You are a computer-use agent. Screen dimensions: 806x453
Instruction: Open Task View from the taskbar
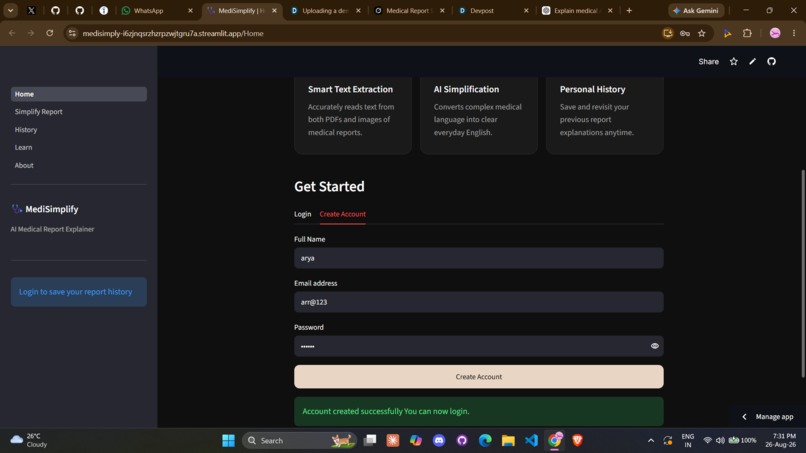pos(370,440)
